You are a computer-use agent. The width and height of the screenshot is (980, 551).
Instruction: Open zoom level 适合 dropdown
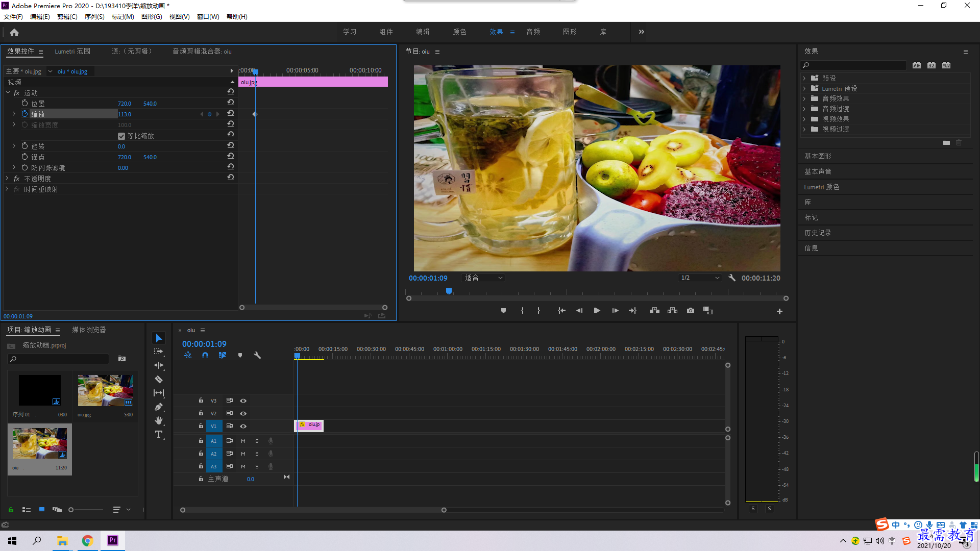[x=483, y=278]
